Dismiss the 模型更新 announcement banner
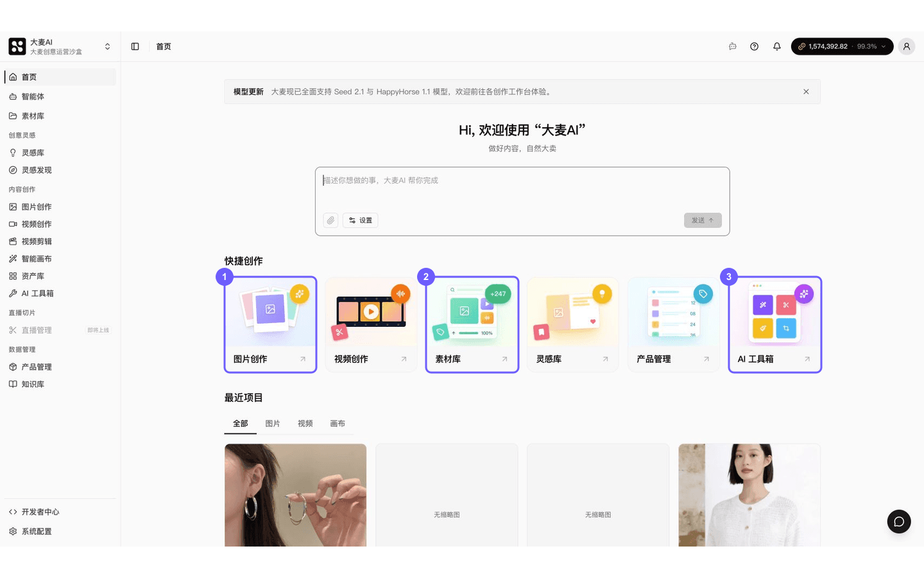This screenshot has height=578, width=924. (x=806, y=92)
